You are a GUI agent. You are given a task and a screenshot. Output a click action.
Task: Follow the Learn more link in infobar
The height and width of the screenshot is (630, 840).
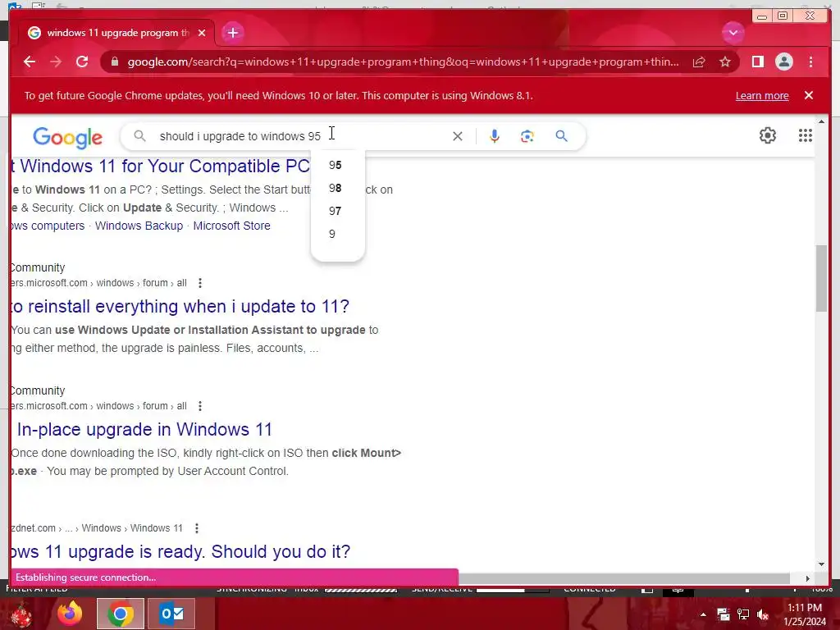pos(762,95)
